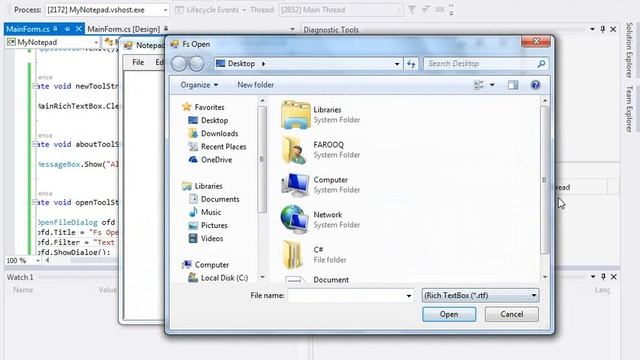The height and width of the screenshot is (360, 640).
Task: Expand the Desktop breadcrumb arrow
Action: pyautogui.click(x=264, y=64)
